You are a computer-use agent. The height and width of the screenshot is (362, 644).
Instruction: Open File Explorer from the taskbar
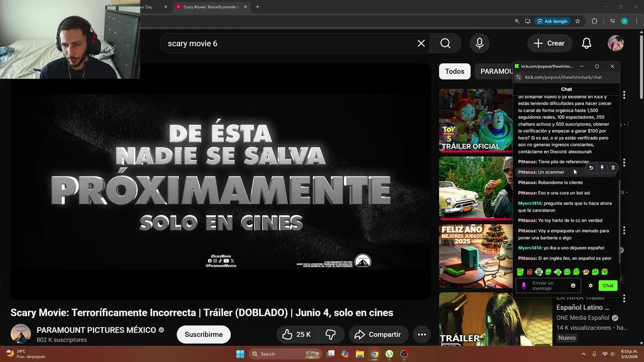pyautogui.click(x=360, y=354)
